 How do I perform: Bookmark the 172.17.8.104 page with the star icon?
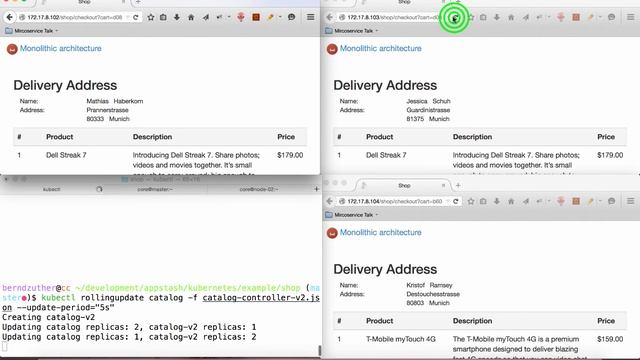471,201
